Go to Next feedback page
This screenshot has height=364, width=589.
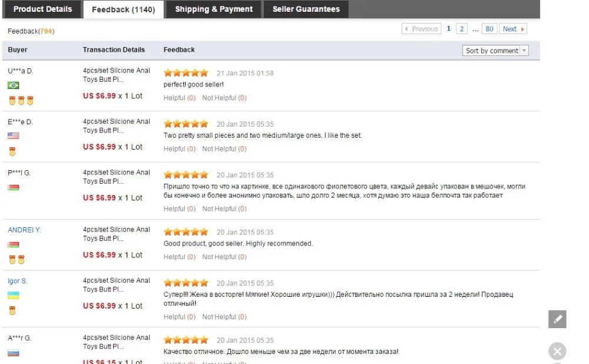click(x=513, y=29)
